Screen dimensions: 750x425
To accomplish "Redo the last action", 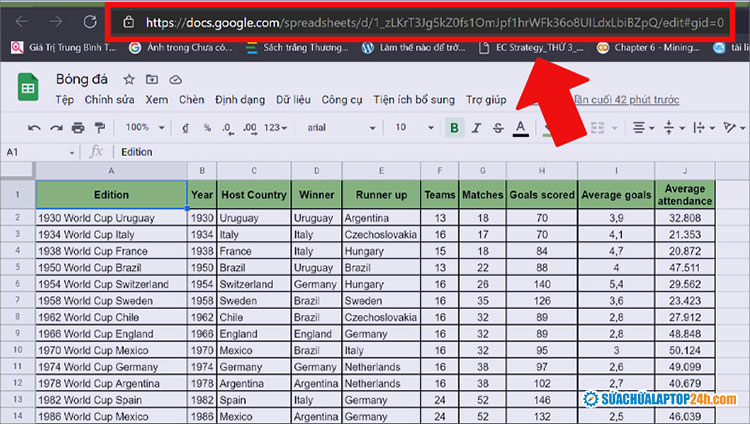I will pyautogui.click(x=56, y=128).
